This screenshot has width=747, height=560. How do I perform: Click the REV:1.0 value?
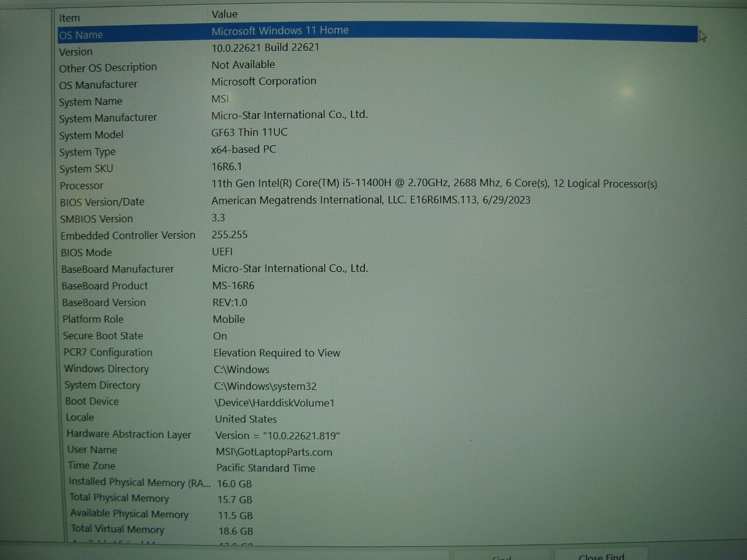click(x=230, y=302)
